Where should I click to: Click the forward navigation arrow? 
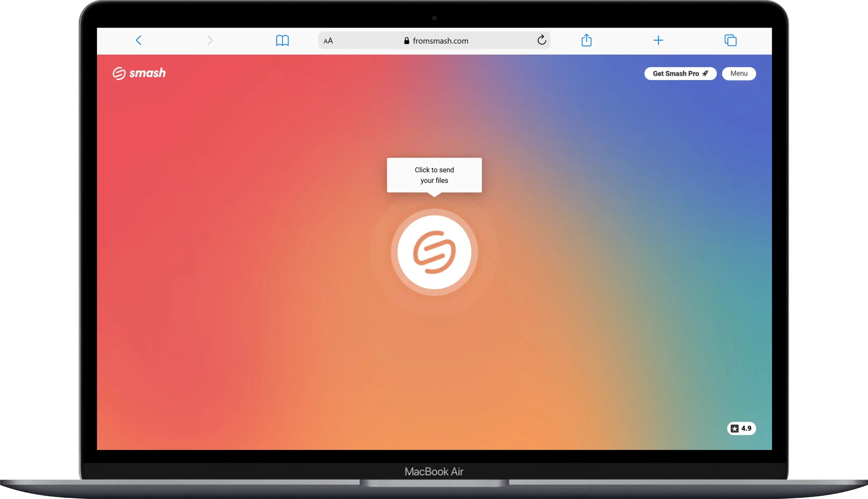click(x=210, y=40)
